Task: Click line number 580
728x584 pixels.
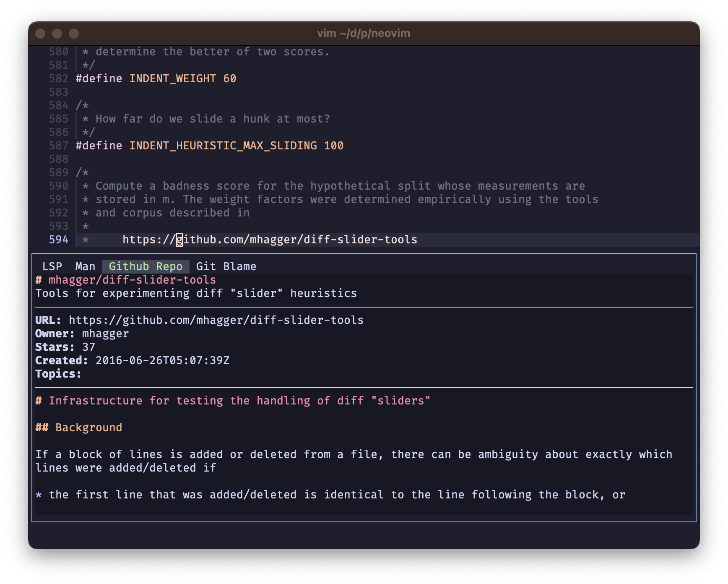Action: point(58,52)
